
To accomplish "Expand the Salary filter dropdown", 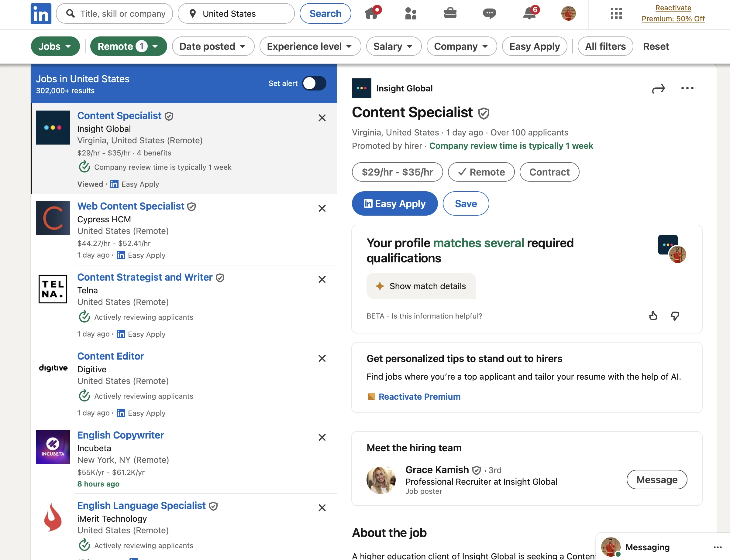I will pos(394,46).
